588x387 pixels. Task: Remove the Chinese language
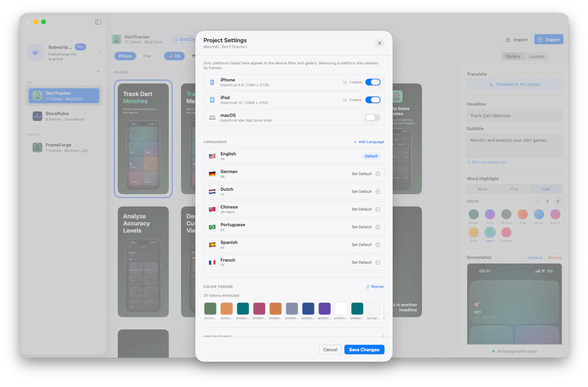pyautogui.click(x=378, y=209)
